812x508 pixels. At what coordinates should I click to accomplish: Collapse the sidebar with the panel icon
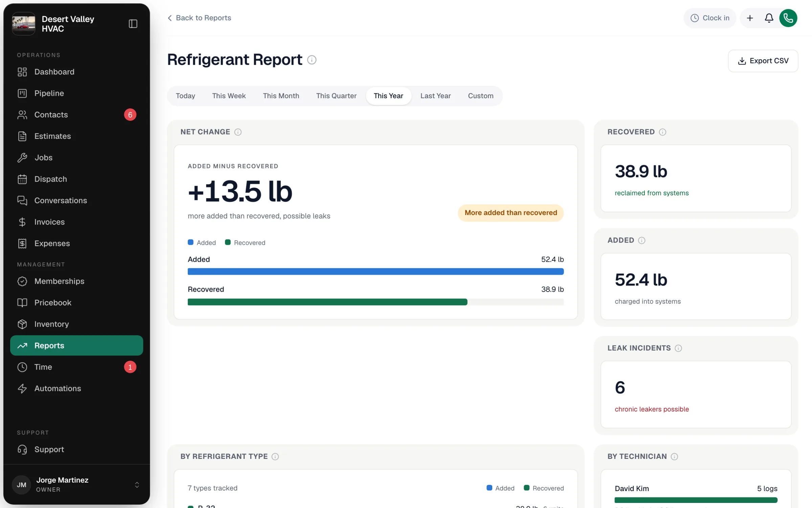click(133, 24)
